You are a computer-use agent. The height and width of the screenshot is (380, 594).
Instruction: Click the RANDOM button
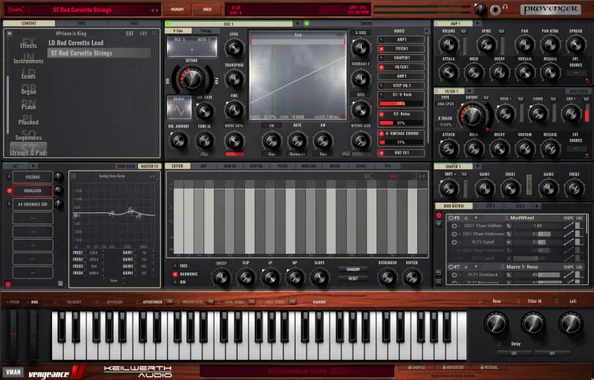(353, 269)
